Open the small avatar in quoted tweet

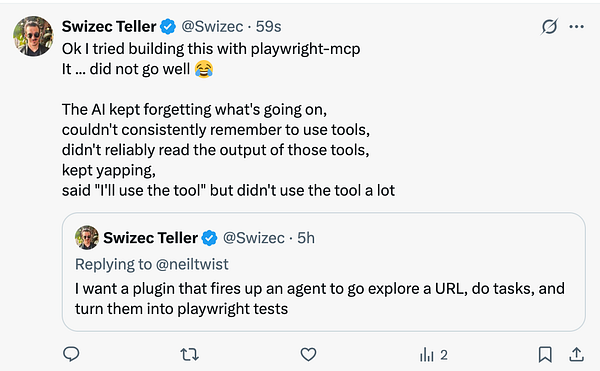tap(87, 238)
